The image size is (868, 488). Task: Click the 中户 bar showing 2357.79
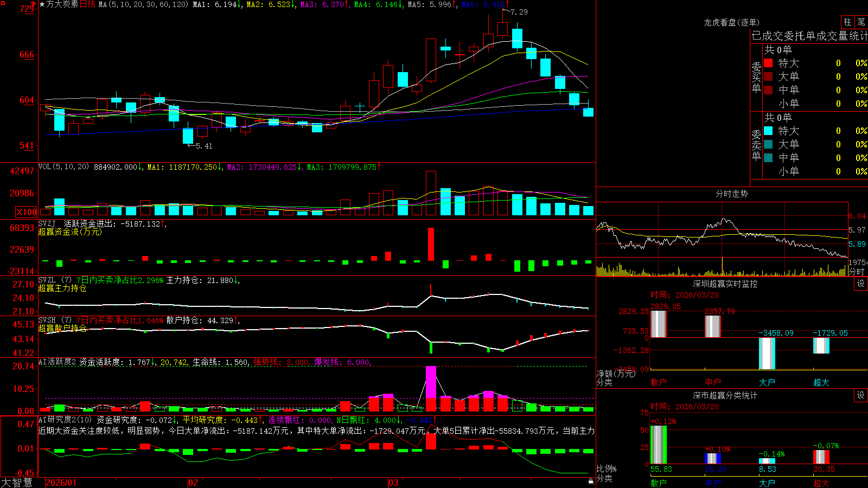point(713,326)
